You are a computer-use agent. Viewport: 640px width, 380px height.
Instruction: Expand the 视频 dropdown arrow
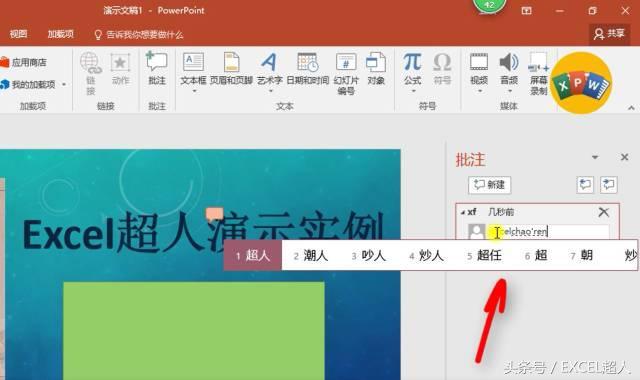click(479, 91)
